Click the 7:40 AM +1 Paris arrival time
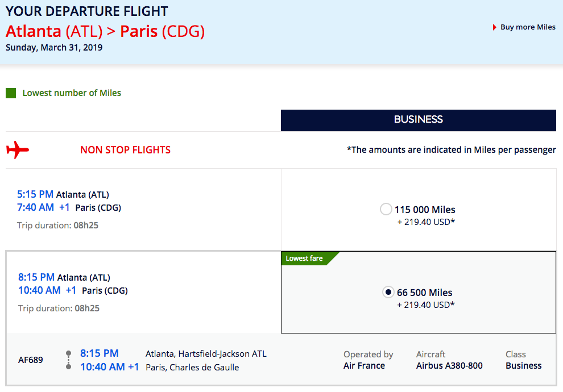Image resolution: width=563 pixels, height=392 pixels. [x=43, y=207]
